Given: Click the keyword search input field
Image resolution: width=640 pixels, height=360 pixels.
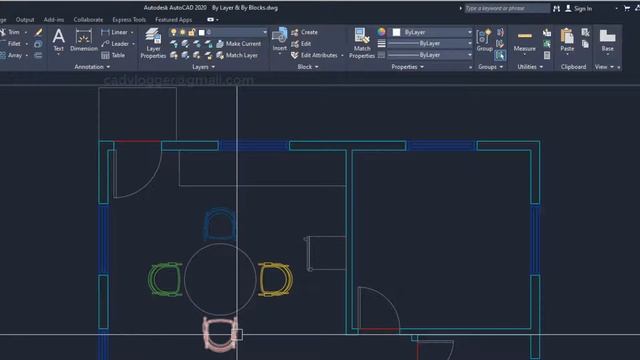Looking at the screenshot, I should click(x=507, y=8).
